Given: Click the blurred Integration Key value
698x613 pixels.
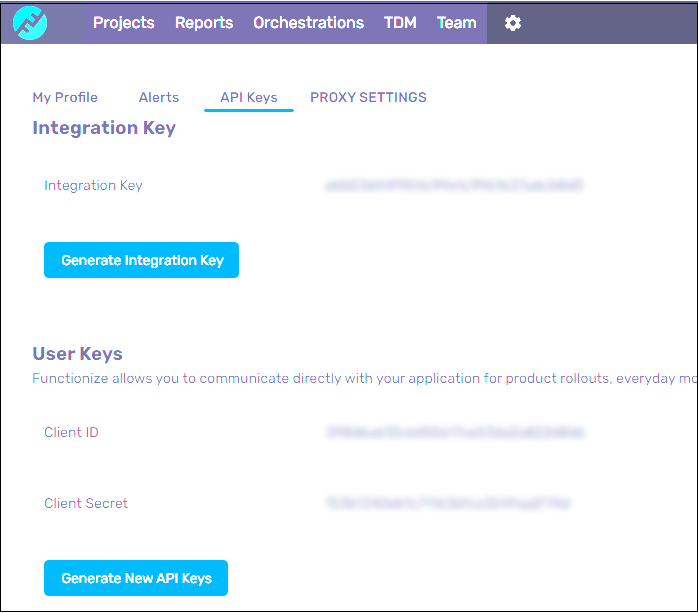Looking at the screenshot, I should pos(454,186).
